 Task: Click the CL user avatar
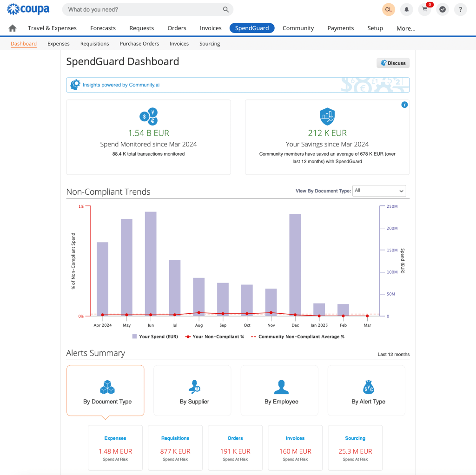tap(389, 9)
